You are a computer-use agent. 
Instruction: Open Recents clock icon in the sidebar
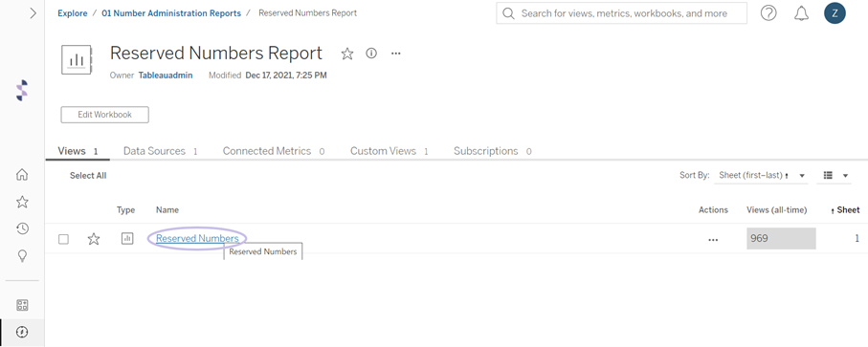(x=22, y=228)
